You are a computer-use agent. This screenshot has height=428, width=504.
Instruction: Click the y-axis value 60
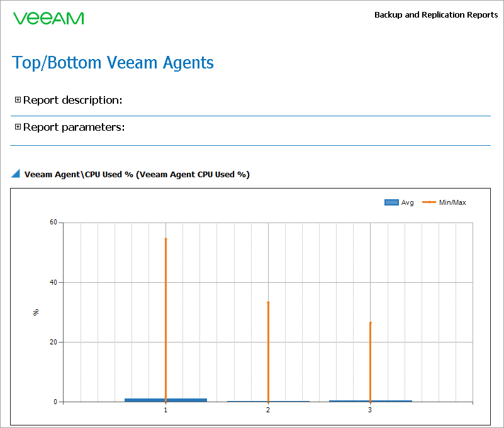tap(53, 222)
